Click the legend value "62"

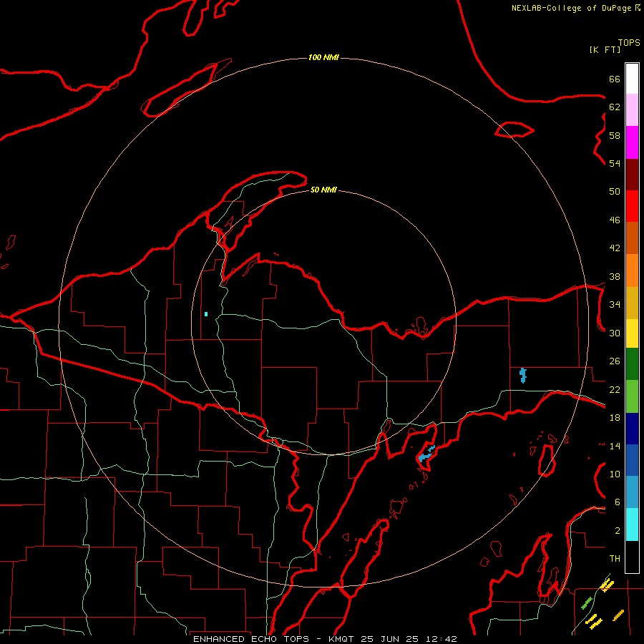[615, 107]
